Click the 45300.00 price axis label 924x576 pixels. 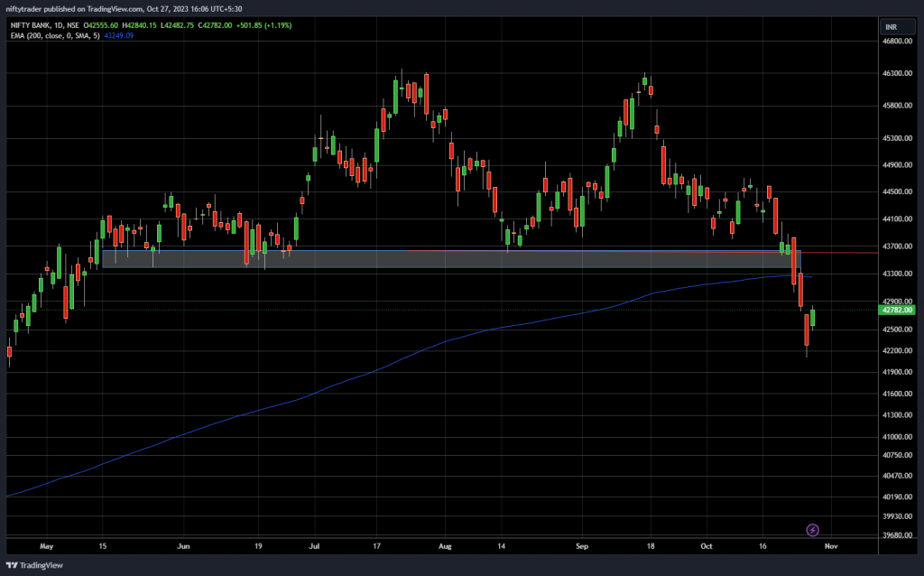[897, 138]
